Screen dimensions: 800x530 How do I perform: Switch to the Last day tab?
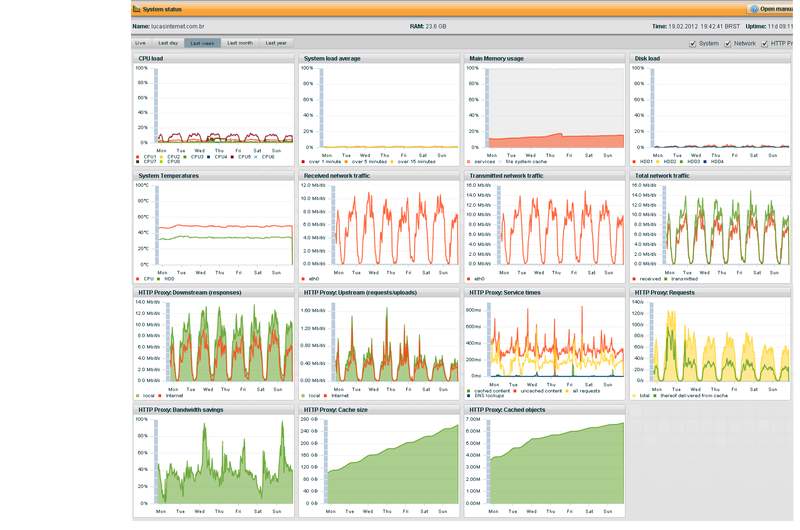168,43
